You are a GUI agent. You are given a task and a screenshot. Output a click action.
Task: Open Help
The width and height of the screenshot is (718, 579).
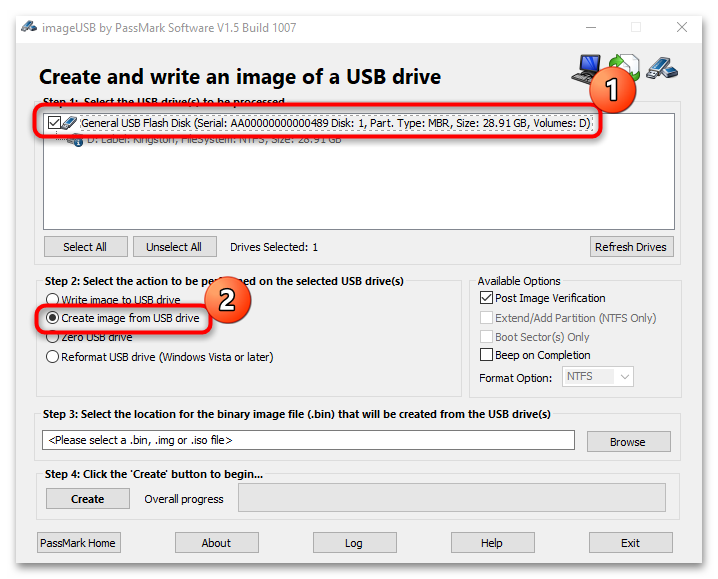coord(493,543)
